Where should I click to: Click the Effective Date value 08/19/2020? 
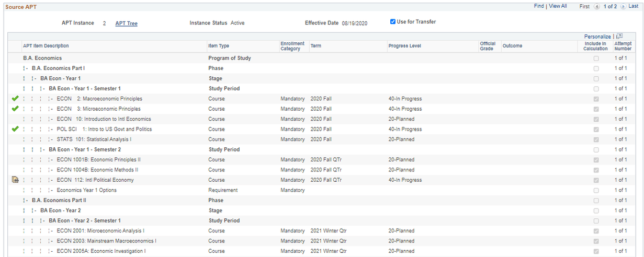click(x=355, y=23)
